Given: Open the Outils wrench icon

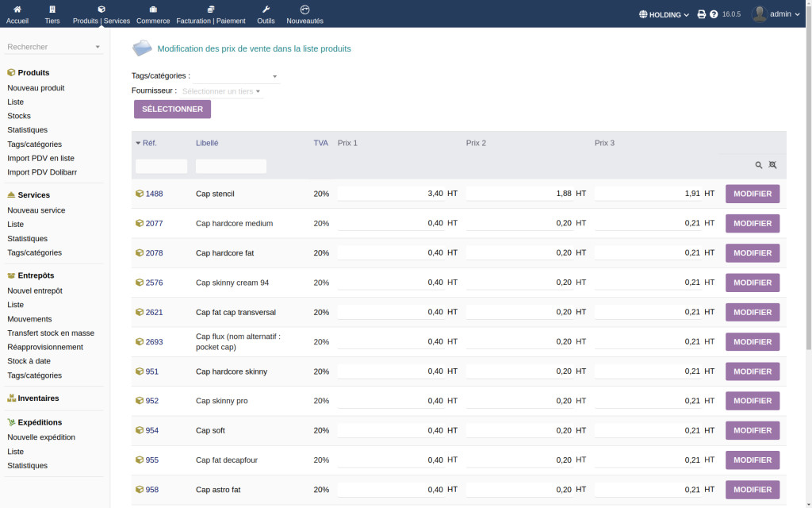Looking at the screenshot, I should [266, 9].
